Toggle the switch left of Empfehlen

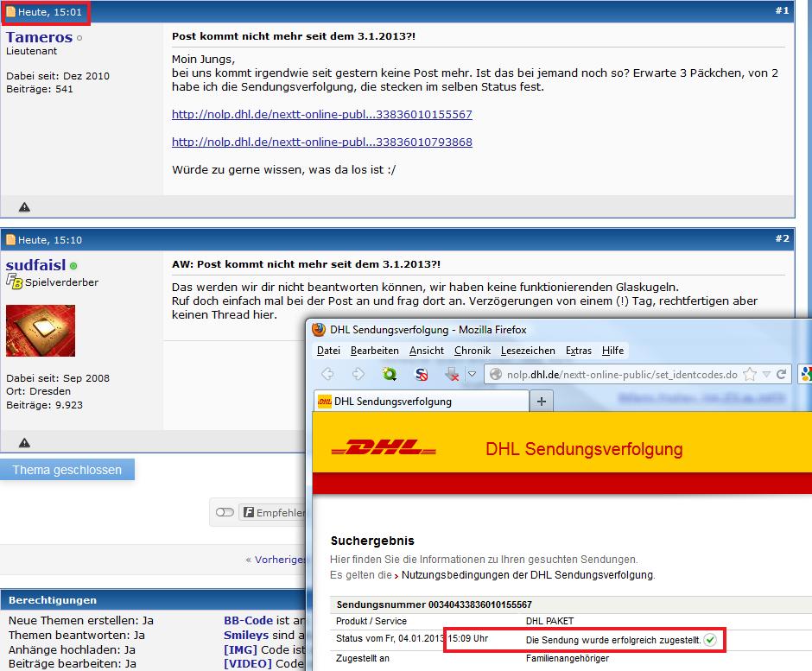[225, 512]
